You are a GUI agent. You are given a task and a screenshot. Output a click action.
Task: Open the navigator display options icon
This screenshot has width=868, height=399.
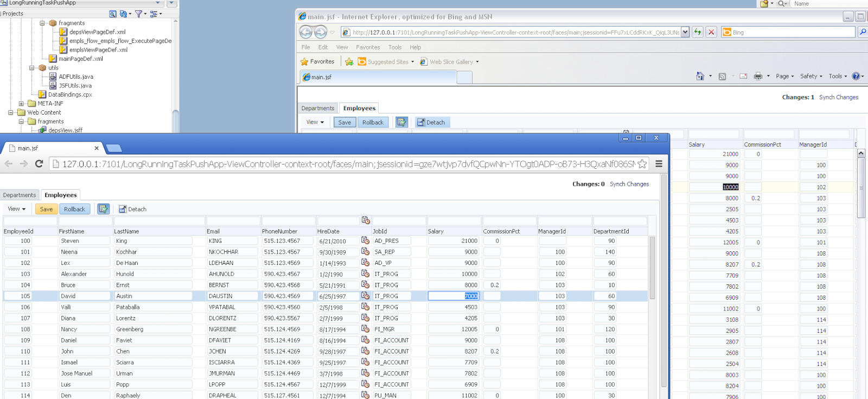coord(154,14)
